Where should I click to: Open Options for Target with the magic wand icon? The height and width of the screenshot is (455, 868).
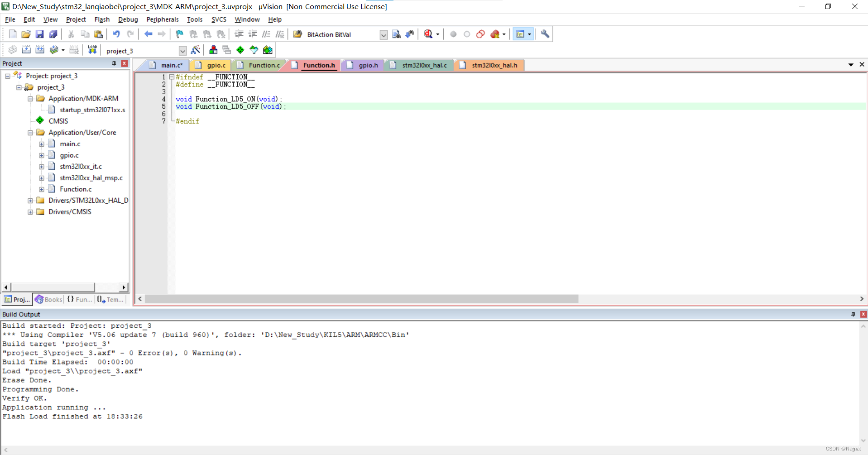point(196,50)
